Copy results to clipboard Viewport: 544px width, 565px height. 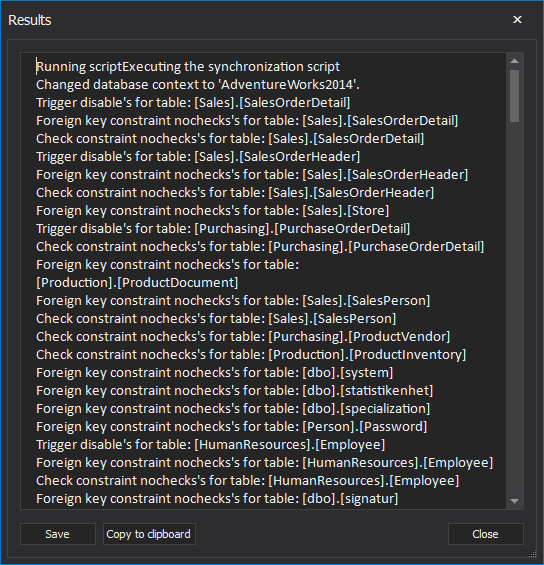click(x=149, y=534)
